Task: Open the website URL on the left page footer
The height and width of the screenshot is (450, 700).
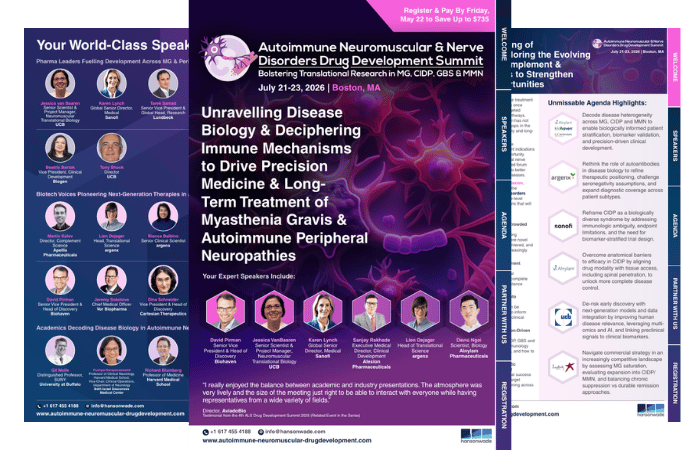Action: (110, 414)
